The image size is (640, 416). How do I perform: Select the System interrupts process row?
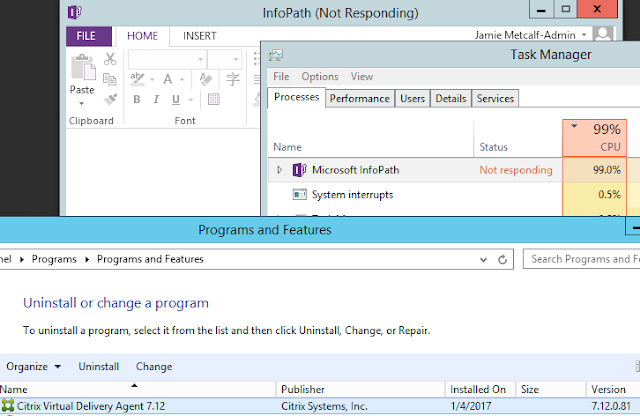pos(454,194)
